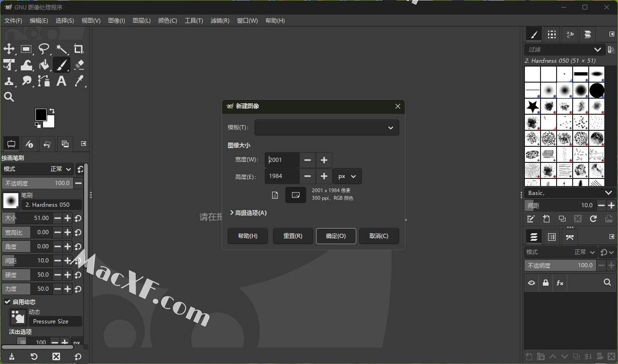
Task: Select the Clone stamp tool
Action: pos(9,81)
